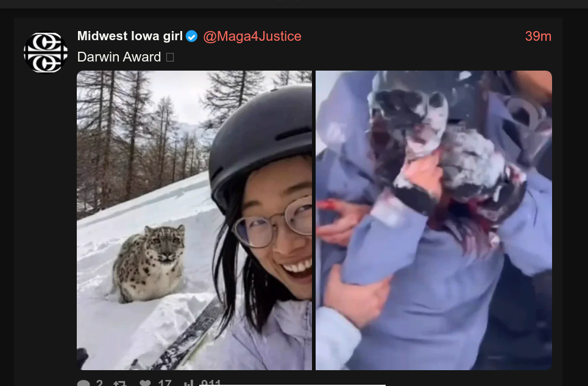Click the view count showing 911
Viewport: 588px width, 386px height.
click(x=211, y=382)
